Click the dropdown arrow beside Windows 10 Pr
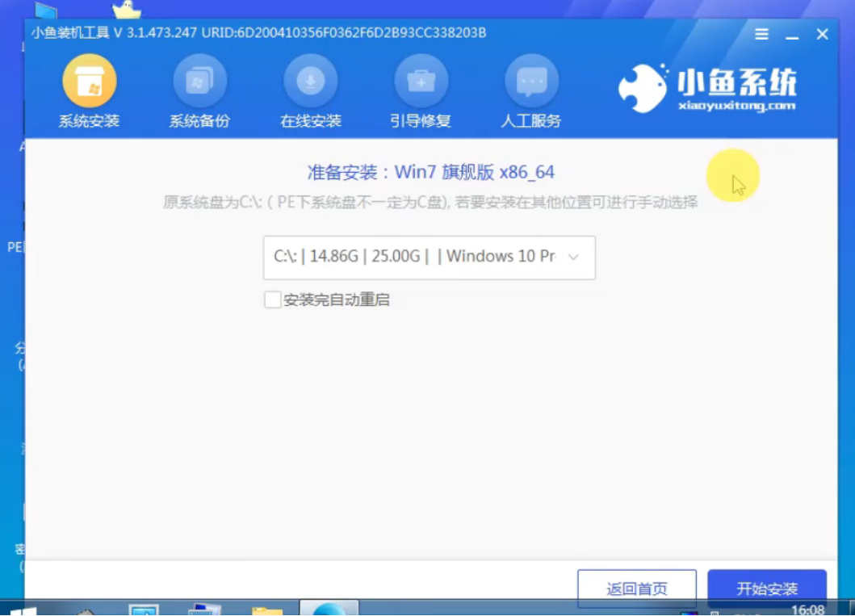855x616 pixels. point(573,258)
